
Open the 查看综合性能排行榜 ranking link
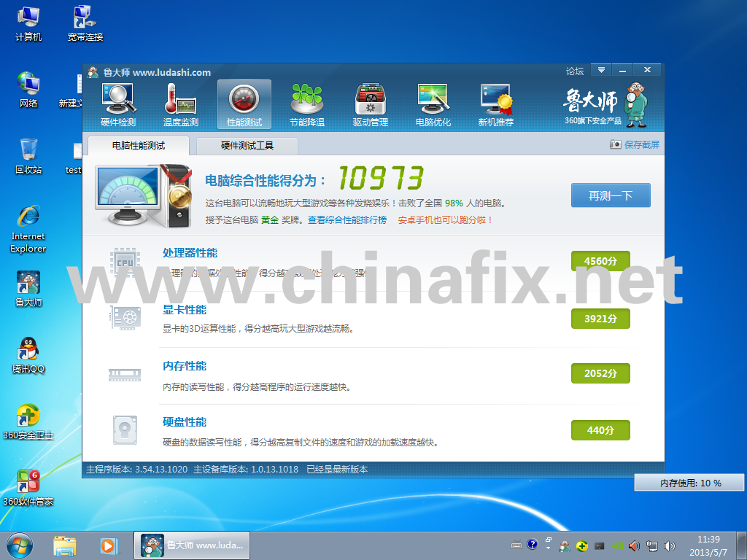tap(347, 220)
